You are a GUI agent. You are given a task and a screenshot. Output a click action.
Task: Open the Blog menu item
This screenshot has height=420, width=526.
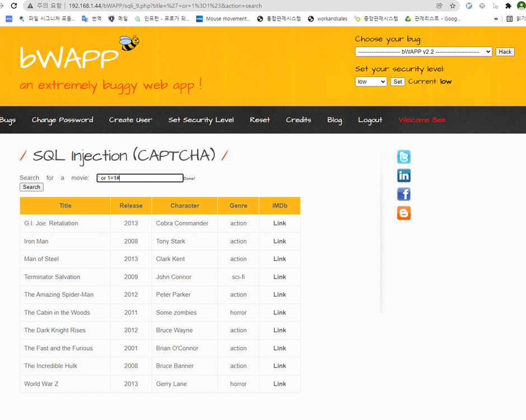[335, 120]
